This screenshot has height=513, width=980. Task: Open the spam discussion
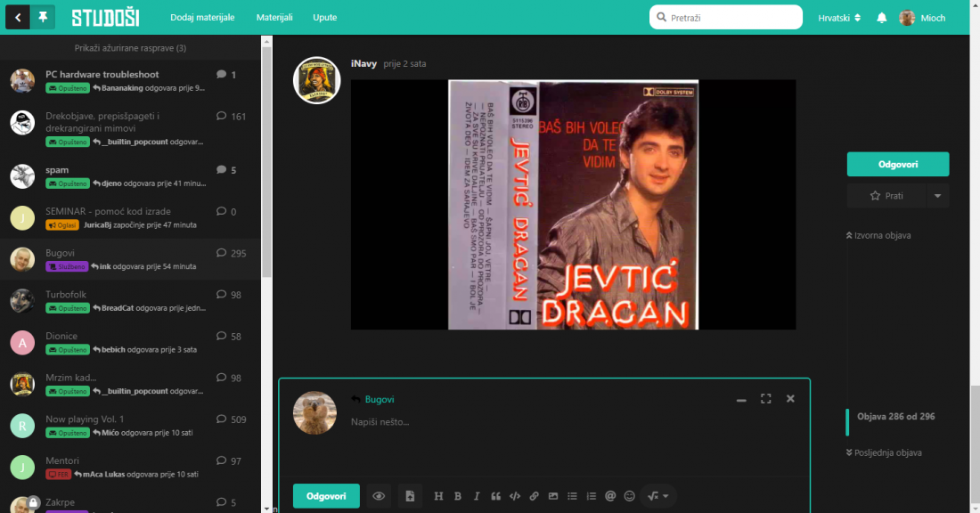pos(57,170)
